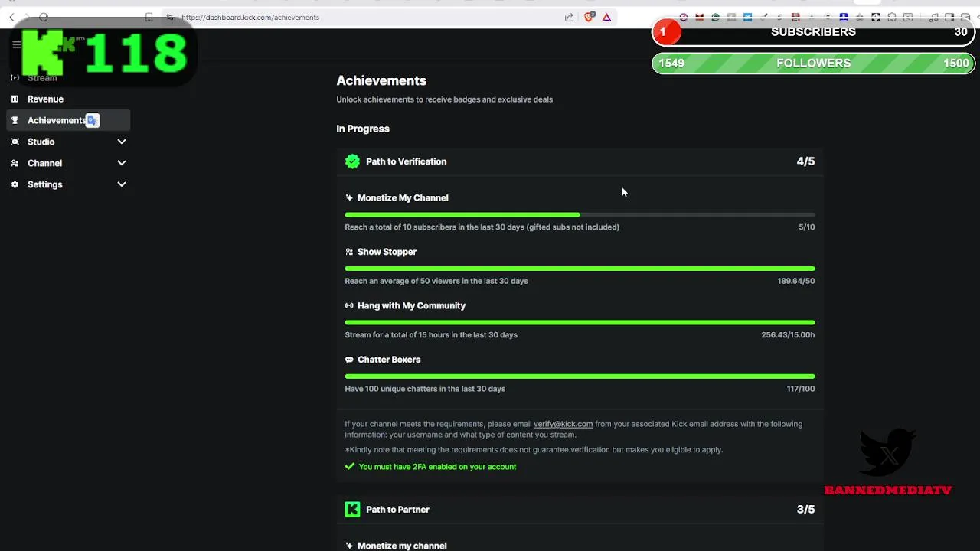Click the Revenue bar chart icon
This screenshot has height=551, width=980.
(15, 99)
